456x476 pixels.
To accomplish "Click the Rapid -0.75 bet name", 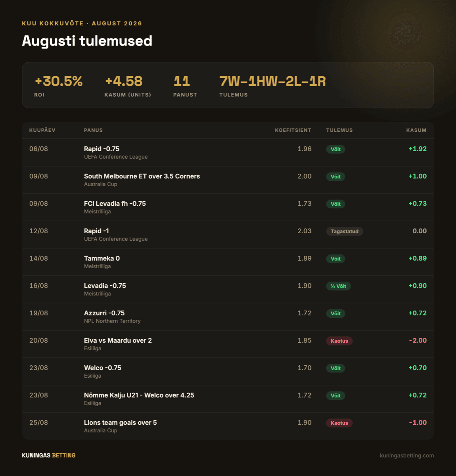I will click(102, 149).
